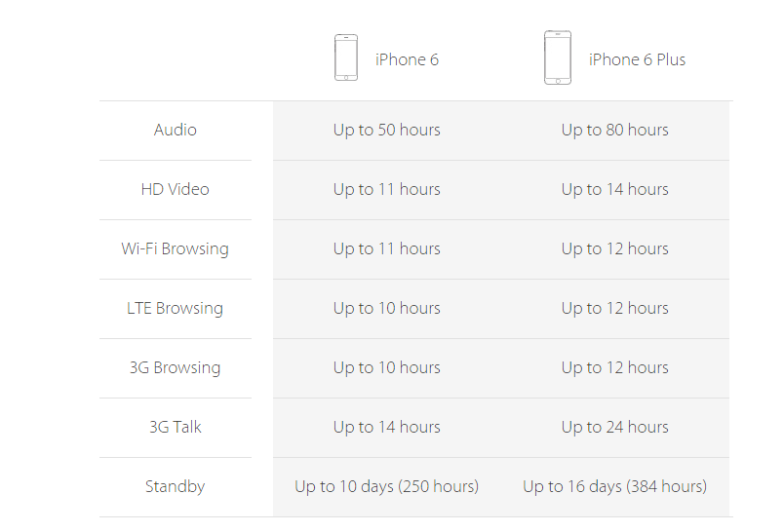The width and height of the screenshot is (784, 532).
Task: Click the Audio row label
Action: pyautogui.click(x=176, y=130)
